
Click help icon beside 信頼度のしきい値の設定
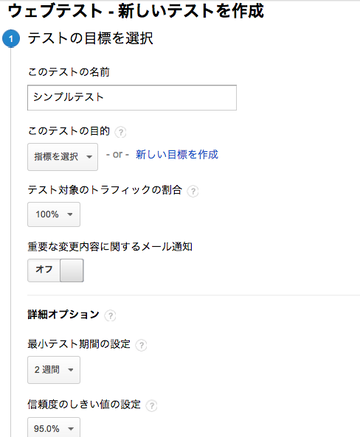pyautogui.click(x=151, y=406)
